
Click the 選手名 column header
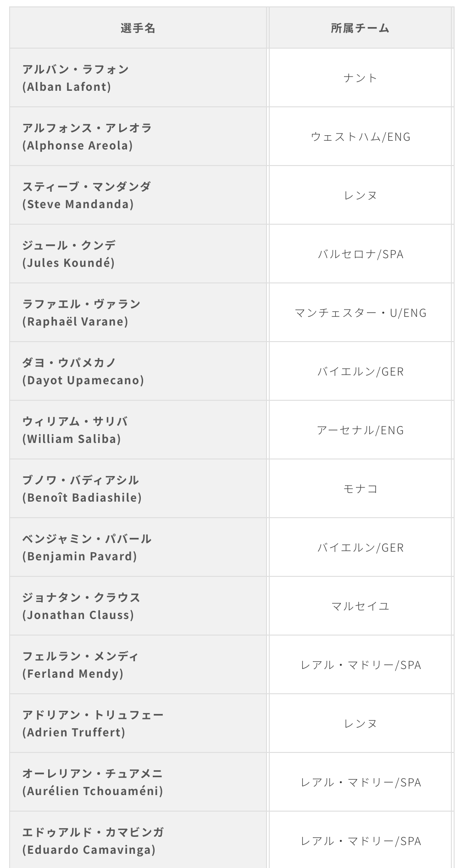click(138, 28)
